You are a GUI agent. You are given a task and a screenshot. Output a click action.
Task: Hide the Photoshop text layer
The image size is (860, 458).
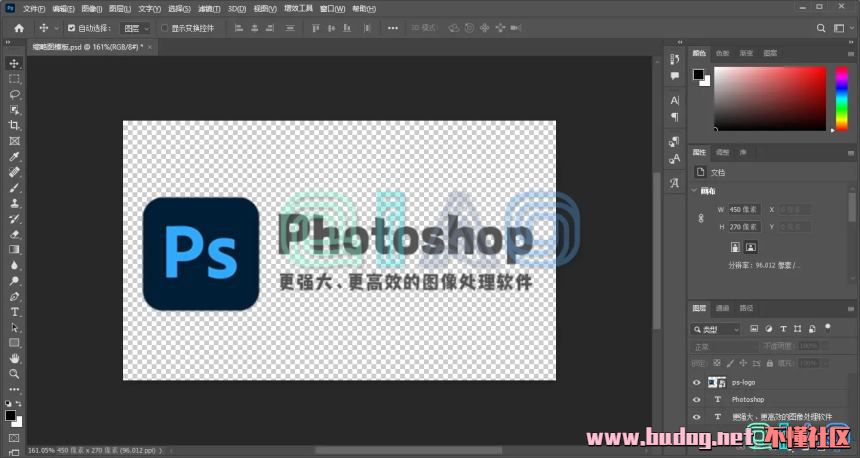tap(697, 399)
